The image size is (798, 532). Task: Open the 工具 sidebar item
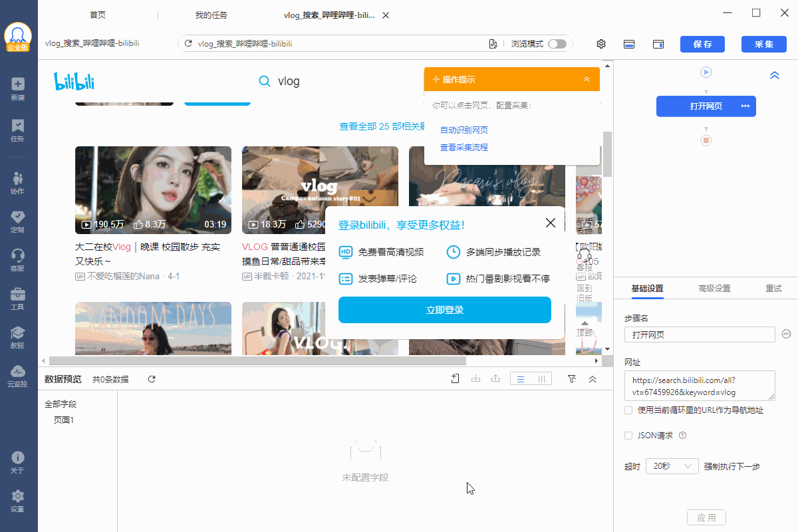[18, 299]
